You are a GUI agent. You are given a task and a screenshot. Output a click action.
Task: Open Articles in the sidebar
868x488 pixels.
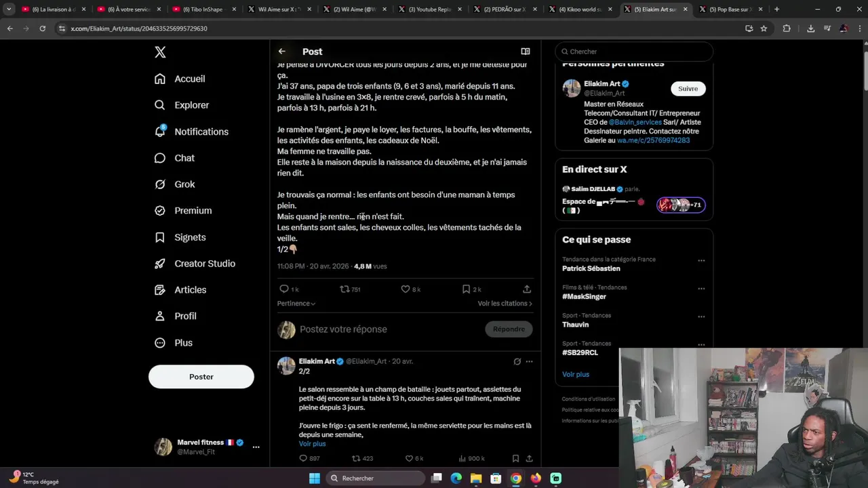coord(180,290)
